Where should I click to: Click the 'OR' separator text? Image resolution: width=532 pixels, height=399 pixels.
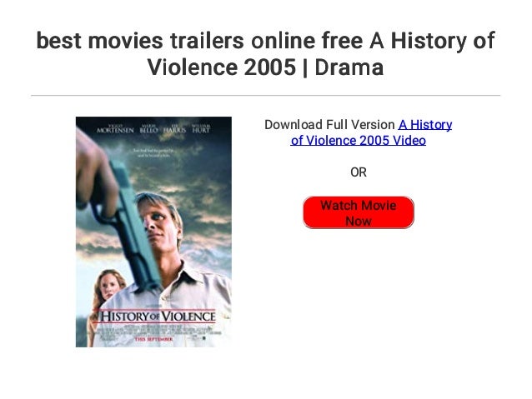pos(359,172)
